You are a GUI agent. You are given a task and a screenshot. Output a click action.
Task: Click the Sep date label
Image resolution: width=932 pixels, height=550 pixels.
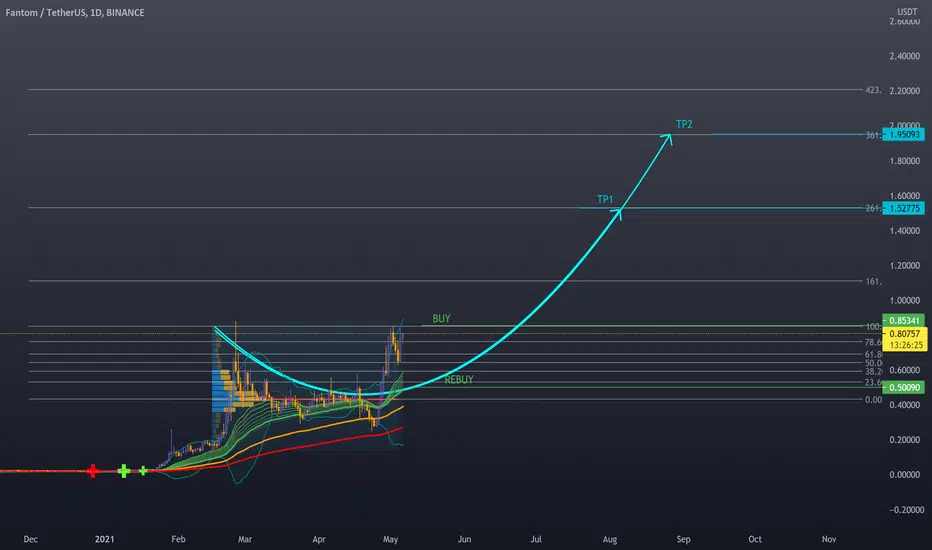[684, 539]
